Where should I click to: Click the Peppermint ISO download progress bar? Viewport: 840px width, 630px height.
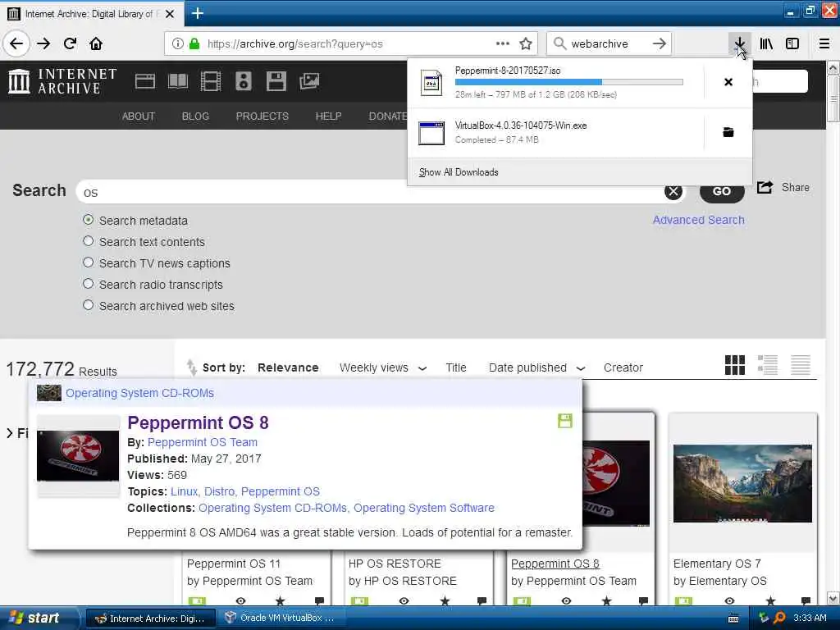[x=569, y=82]
